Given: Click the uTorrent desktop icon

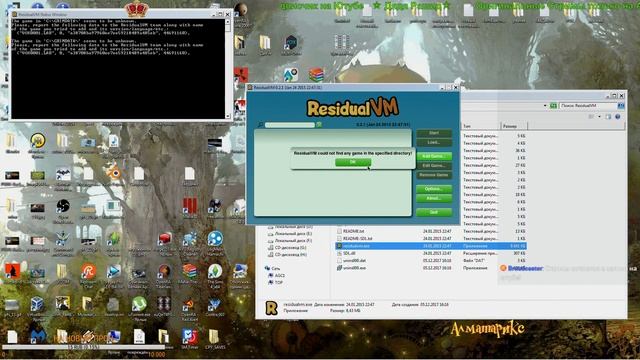Looking at the screenshot, I should coord(139,304).
